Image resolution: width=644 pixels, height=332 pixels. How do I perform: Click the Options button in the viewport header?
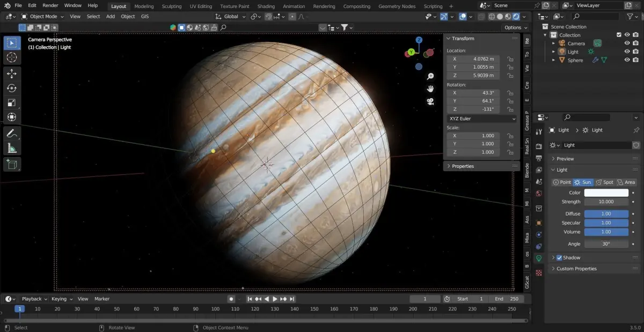514,27
